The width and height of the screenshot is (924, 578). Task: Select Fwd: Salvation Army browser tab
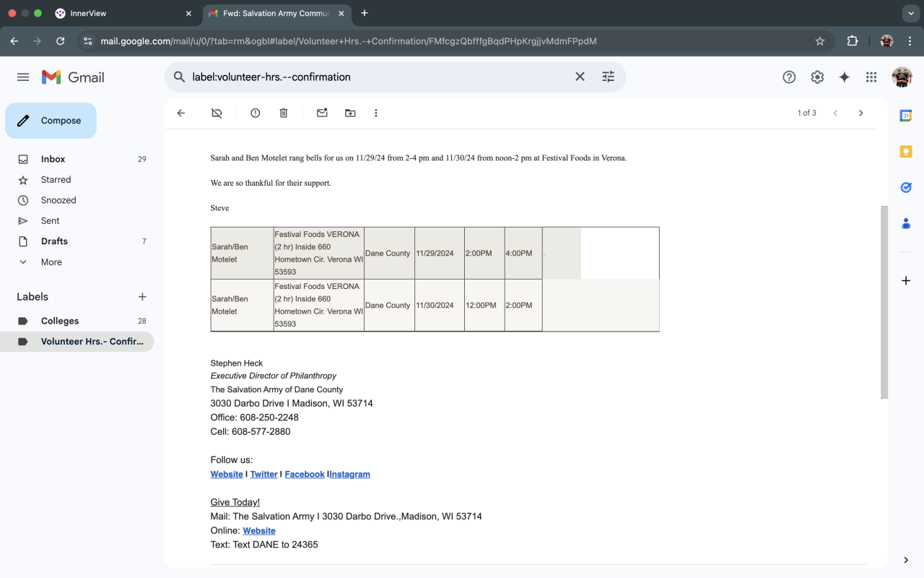click(x=277, y=13)
